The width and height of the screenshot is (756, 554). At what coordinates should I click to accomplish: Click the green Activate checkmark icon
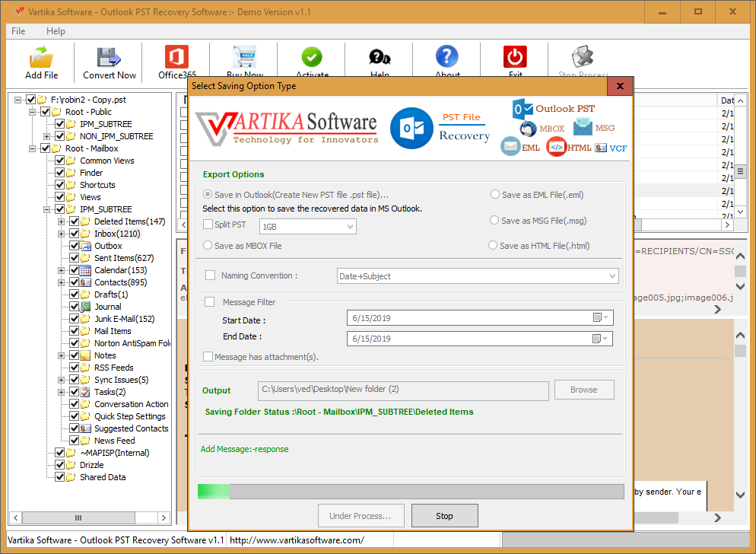pyautogui.click(x=312, y=58)
